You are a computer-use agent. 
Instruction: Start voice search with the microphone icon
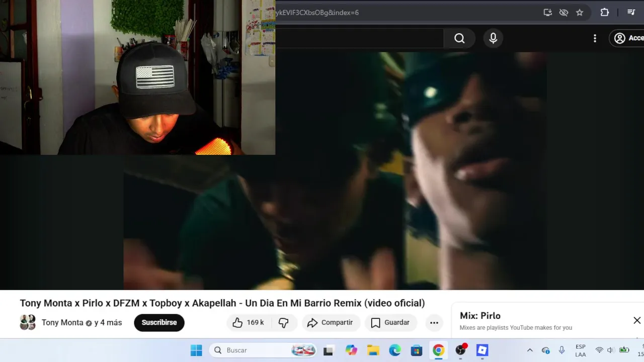click(x=493, y=39)
